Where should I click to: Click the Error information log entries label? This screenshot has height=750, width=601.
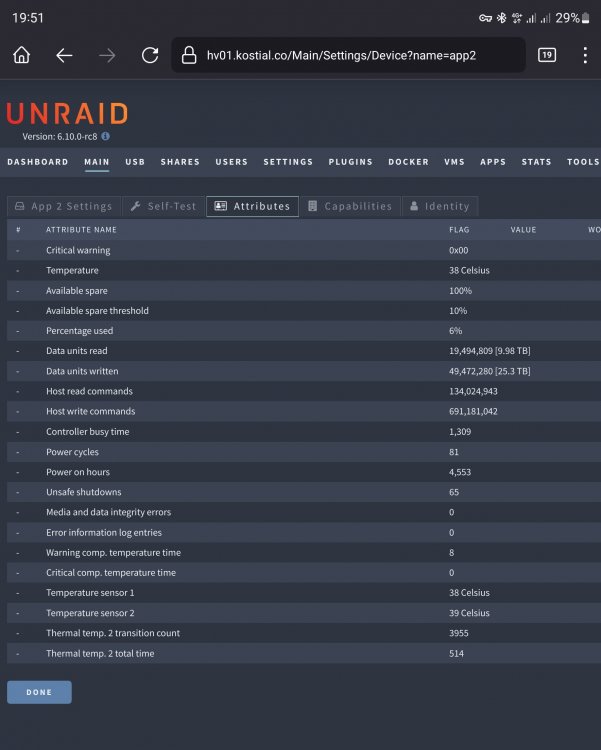pyautogui.click(x=104, y=532)
